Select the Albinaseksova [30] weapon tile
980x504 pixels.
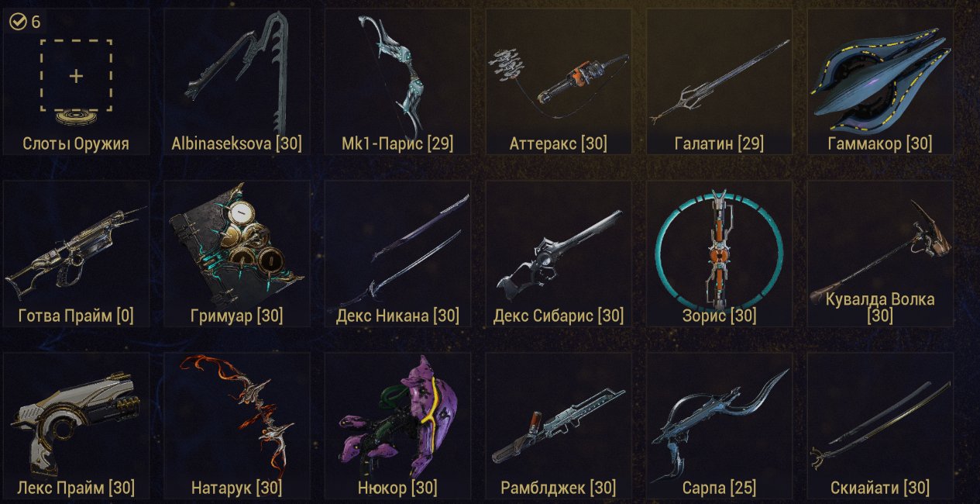tap(236, 81)
